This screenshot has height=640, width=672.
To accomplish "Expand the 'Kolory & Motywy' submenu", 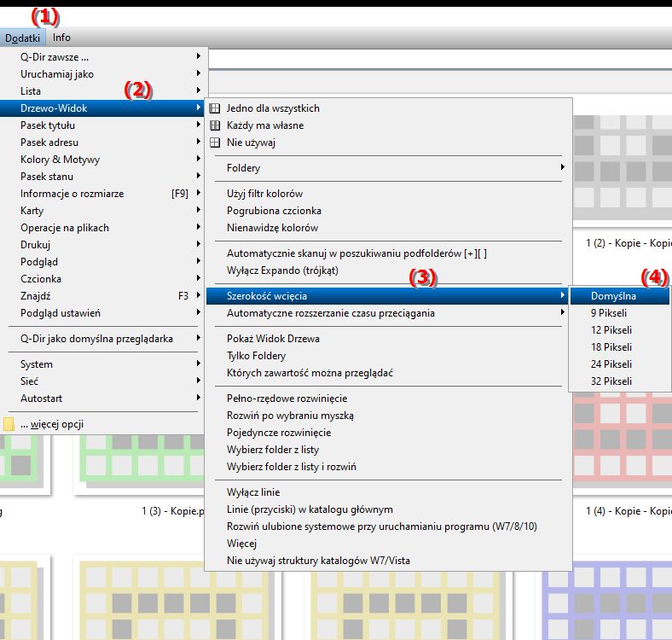I will [x=103, y=160].
